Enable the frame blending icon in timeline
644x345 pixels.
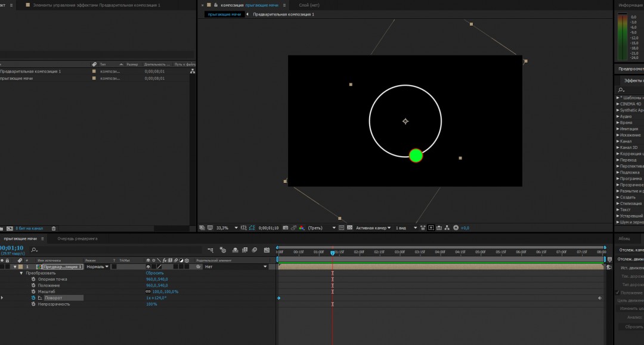245,250
